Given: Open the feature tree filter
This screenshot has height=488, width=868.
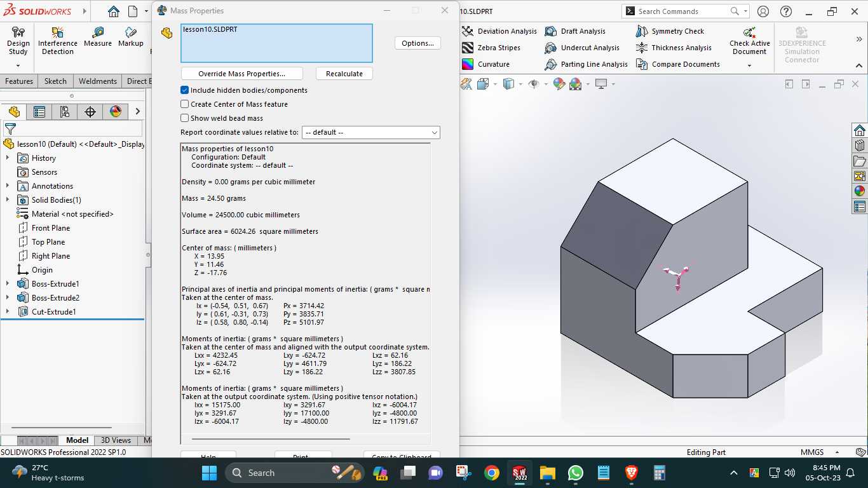Looking at the screenshot, I should tap(10, 129).
